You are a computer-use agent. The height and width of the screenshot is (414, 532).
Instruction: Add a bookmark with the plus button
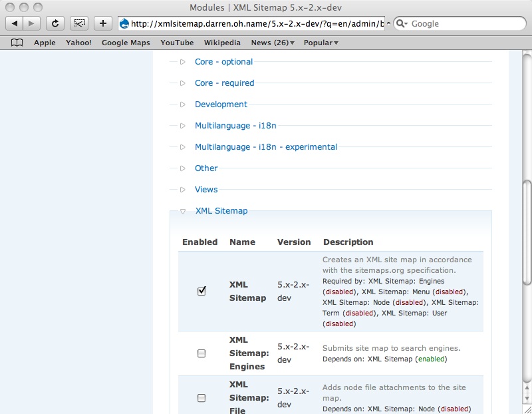[x=102, y=23]
